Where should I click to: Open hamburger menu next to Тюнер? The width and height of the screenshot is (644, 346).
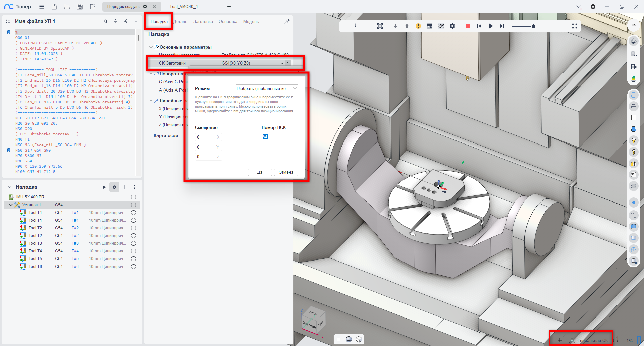coord(42,7)
